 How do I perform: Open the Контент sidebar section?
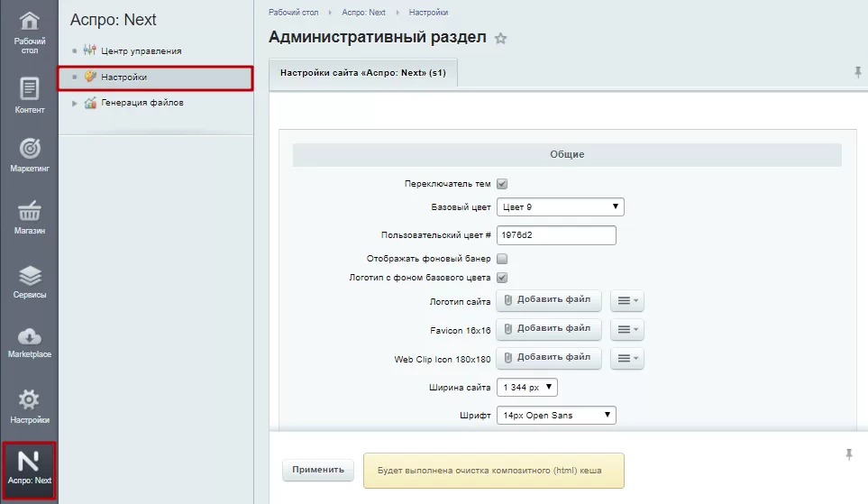(30, 95)
